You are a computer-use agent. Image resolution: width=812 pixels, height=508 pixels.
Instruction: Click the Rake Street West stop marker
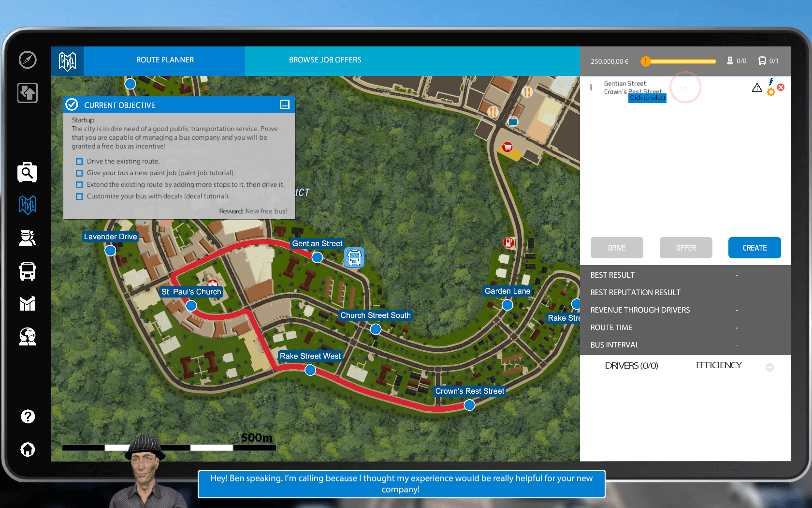pyautogui.click(x=310, y=370)
